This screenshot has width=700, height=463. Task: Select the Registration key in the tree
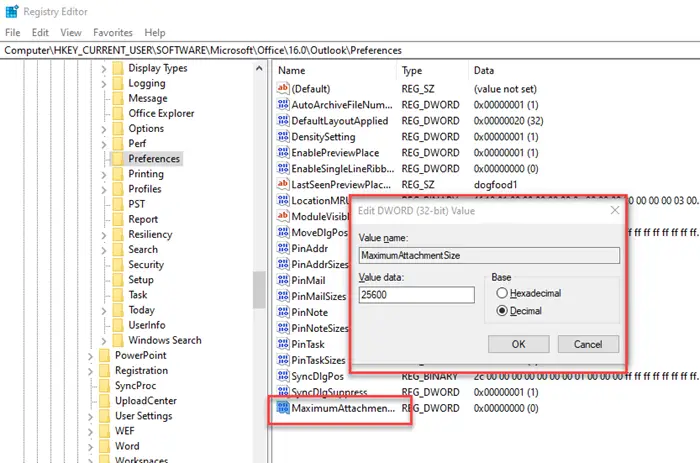(142, 371)
